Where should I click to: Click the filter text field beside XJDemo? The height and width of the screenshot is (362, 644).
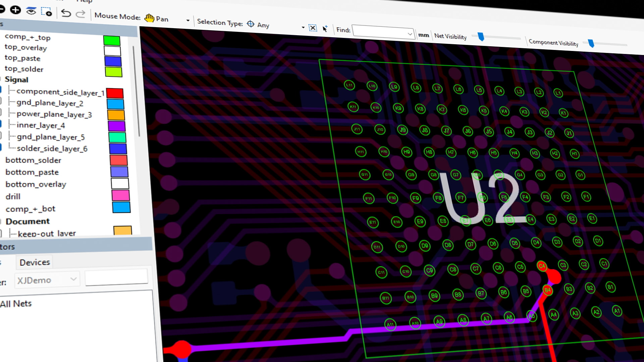[116, 277]
